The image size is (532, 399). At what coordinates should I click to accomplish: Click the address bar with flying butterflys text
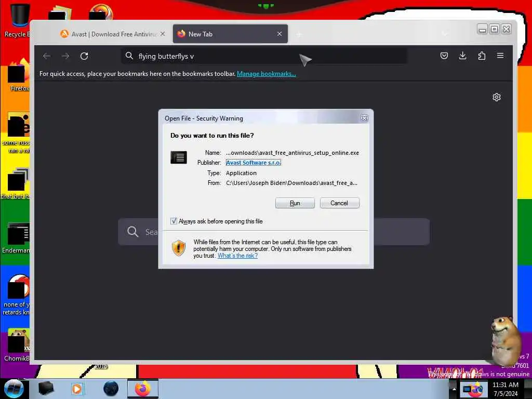click(x=264, y=56)
